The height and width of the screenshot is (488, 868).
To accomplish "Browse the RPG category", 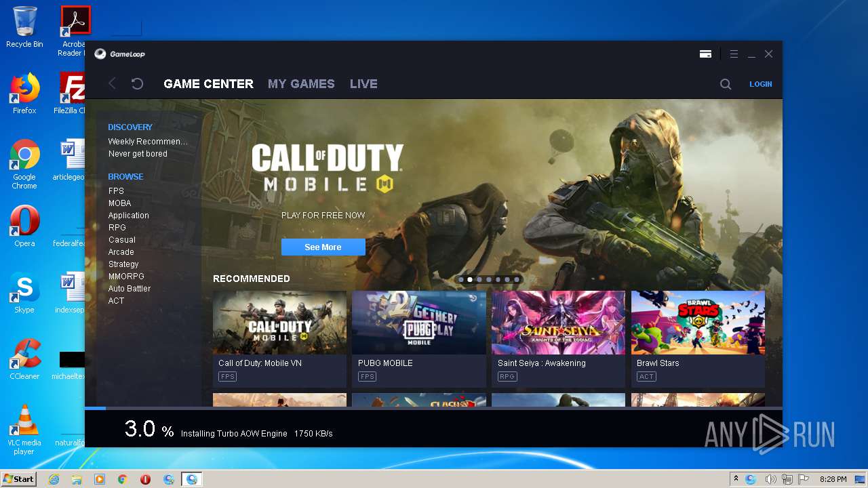I will point(117,228).
